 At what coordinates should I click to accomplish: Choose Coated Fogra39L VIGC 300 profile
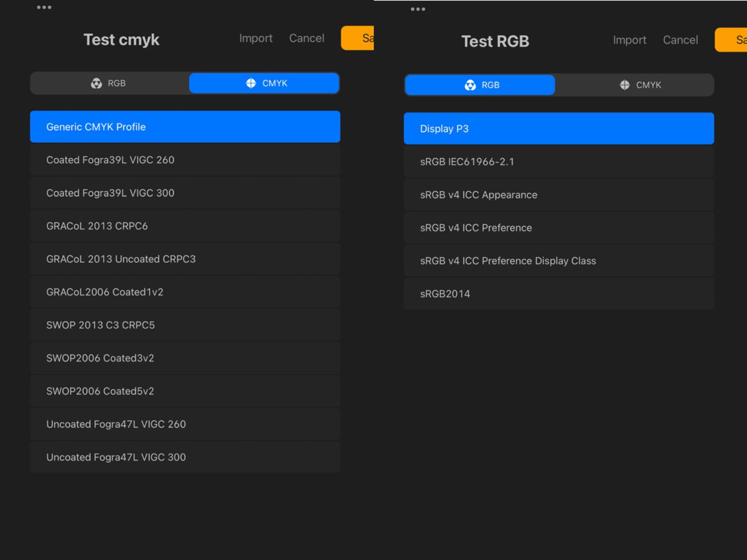[185, 193]
